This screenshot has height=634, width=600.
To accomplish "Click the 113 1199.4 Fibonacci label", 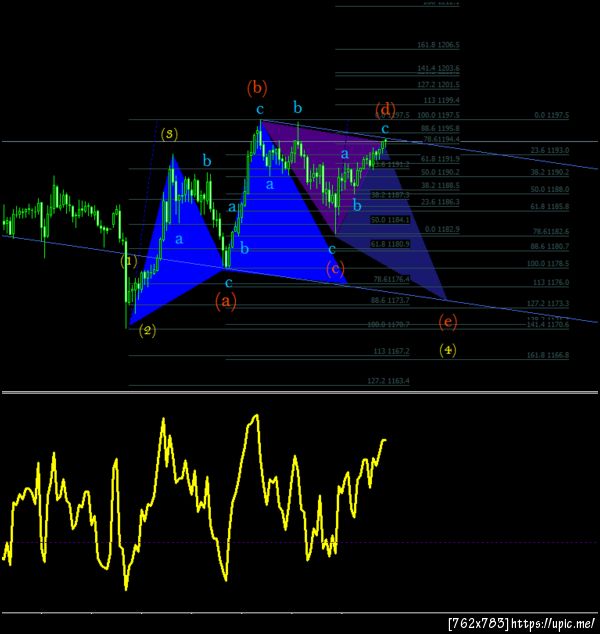I will [441, 100].
